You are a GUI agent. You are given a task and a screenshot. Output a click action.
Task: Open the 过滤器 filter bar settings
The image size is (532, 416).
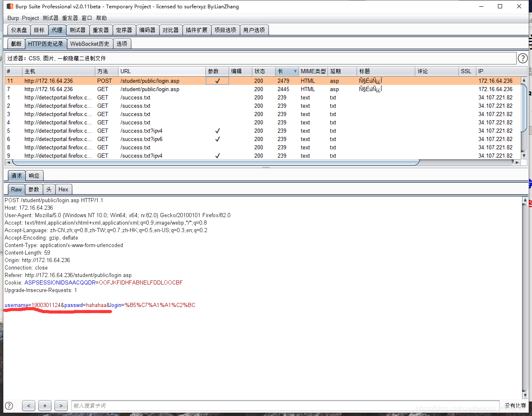260,58
